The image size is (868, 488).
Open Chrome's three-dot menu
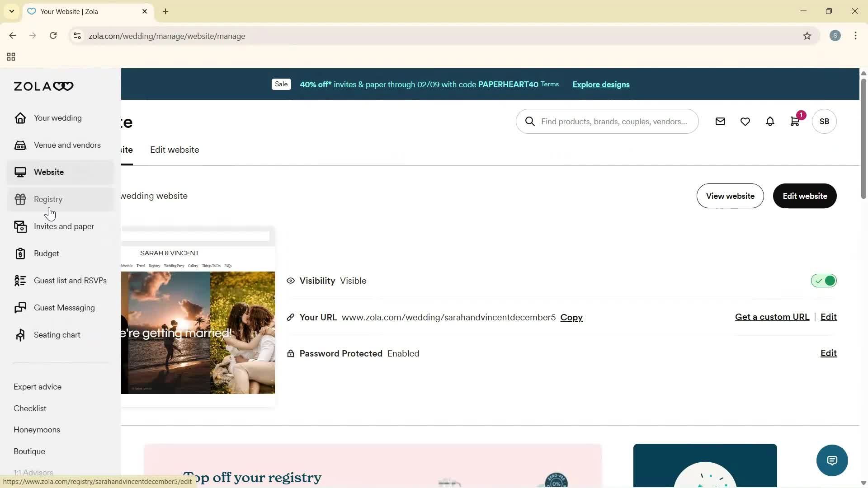[x=855, y=36]
